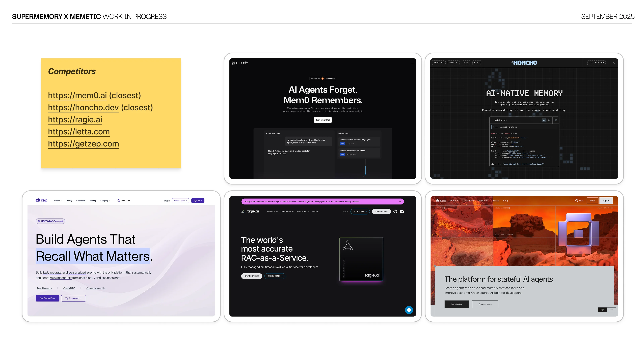Collapse the Honcho Quickstart chevron
The image size is (644, 362).
(492, 120)
